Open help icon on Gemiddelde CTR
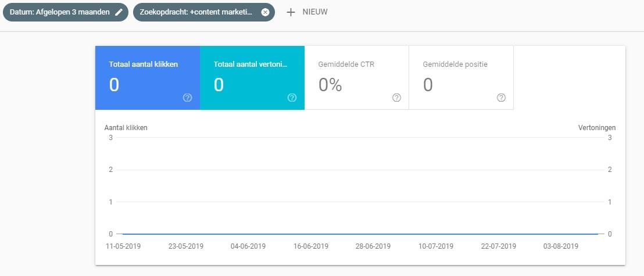The height and width of the screenshot is (276, 644). click(396, 98)
